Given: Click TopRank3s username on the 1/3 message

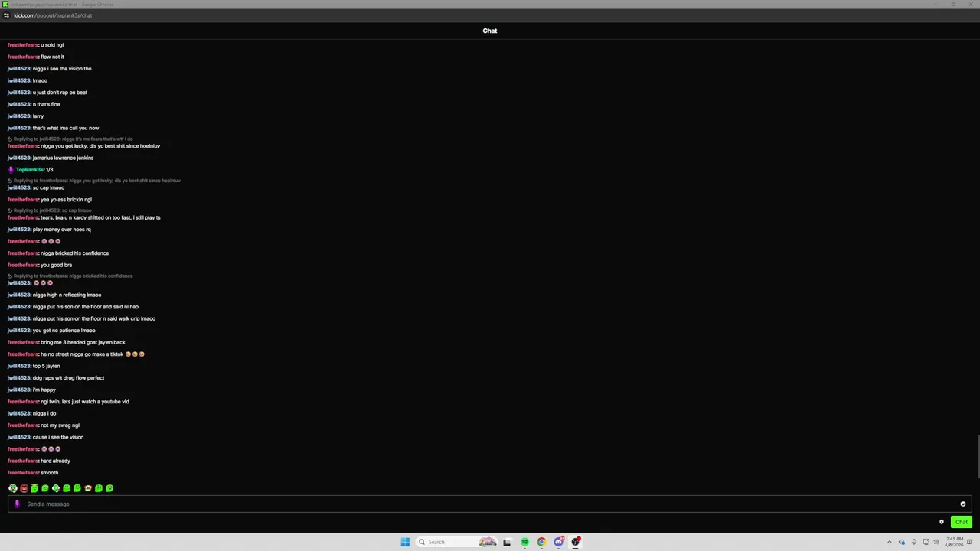Looking at the screenshot, I should coord(30,169).
